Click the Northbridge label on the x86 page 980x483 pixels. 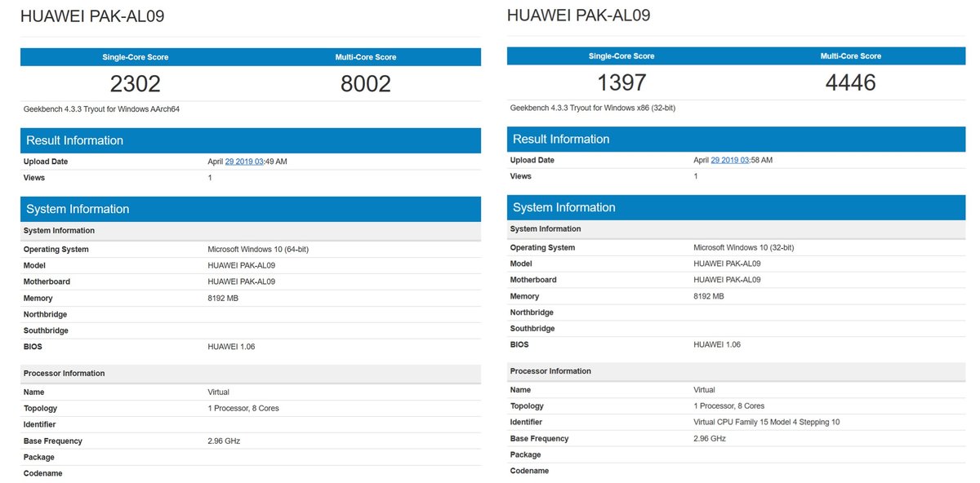532,312
